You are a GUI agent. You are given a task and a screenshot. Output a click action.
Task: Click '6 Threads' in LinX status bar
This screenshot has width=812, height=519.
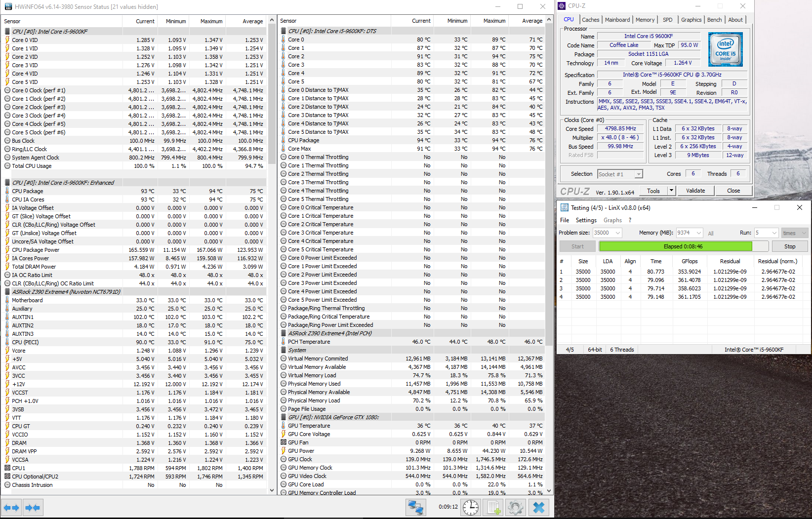tap(622, 350)
